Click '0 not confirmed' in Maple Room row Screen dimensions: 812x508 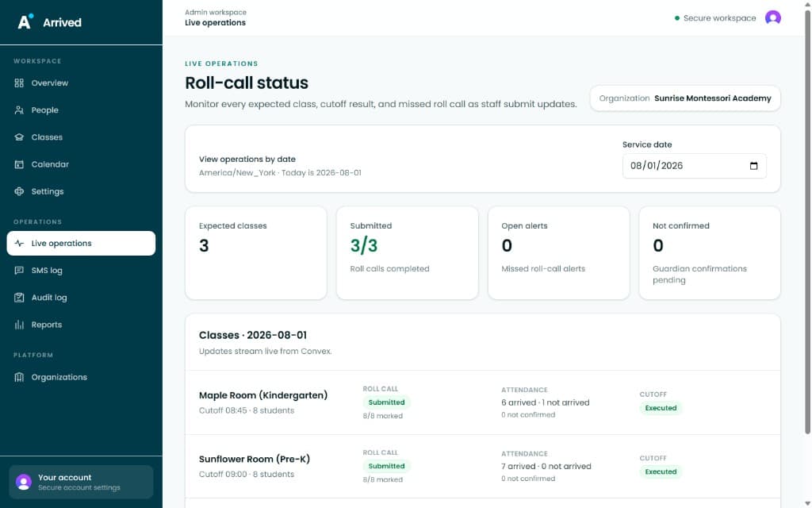(528, 415)
